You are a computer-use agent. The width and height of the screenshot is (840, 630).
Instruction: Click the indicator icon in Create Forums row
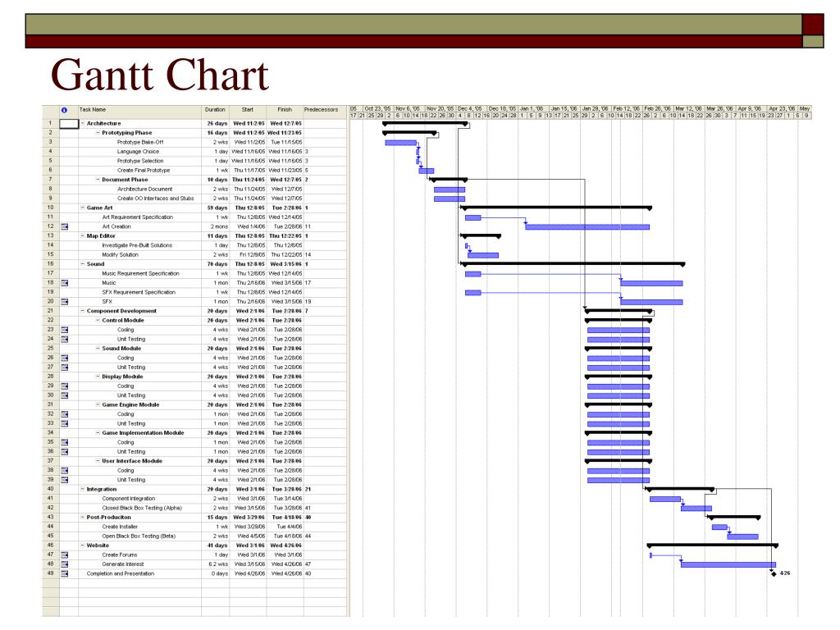65,555
